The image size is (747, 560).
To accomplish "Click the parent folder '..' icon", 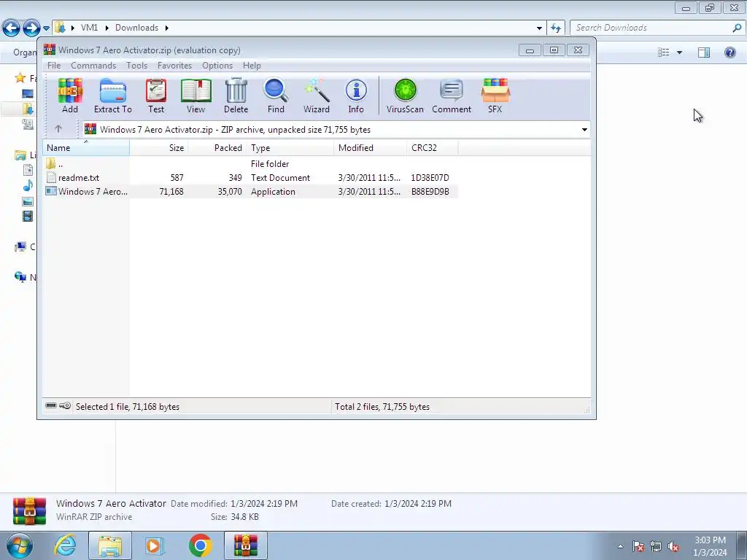I will tap(51, 164).
